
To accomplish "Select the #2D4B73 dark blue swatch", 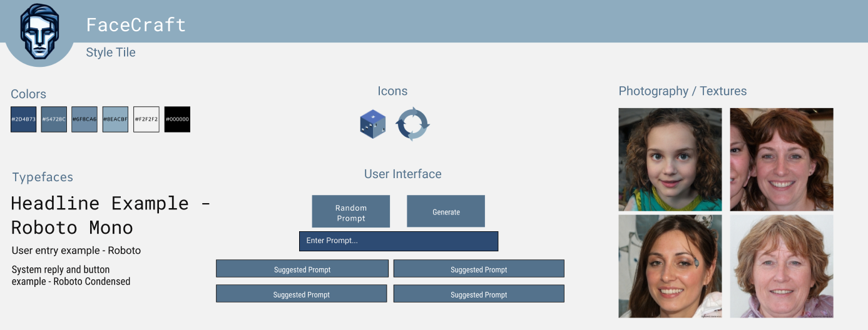I will tap(24, 119).
